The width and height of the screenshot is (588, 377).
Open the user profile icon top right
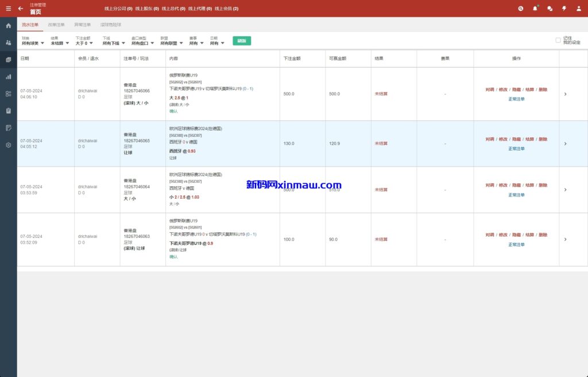click(578, 9)
